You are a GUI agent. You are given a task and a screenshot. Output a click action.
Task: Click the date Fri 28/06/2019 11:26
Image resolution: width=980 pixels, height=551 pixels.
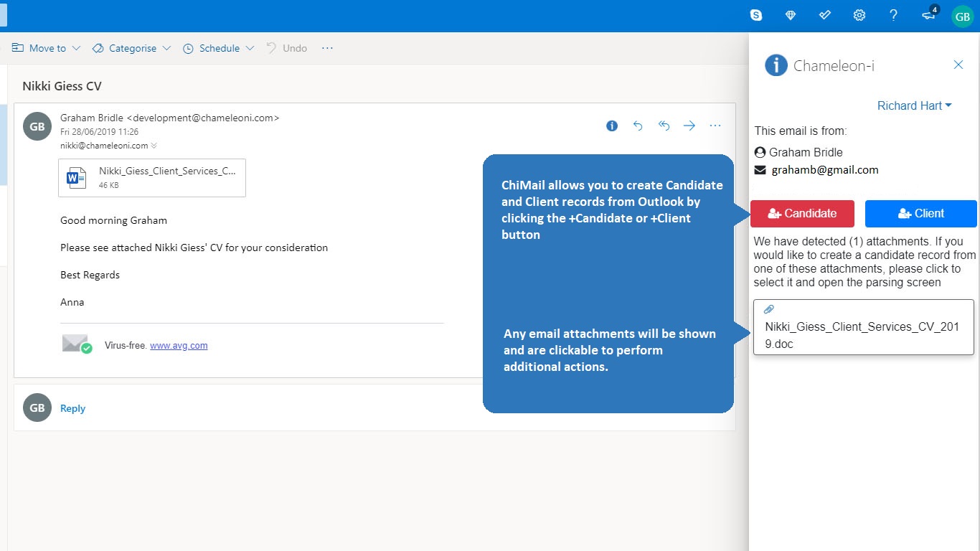(100, 132)
